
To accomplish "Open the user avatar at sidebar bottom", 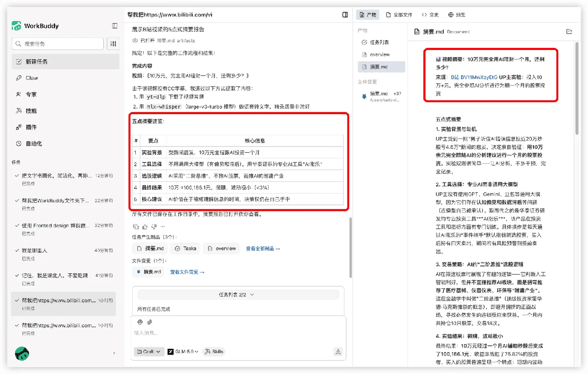I will (22, 353).
